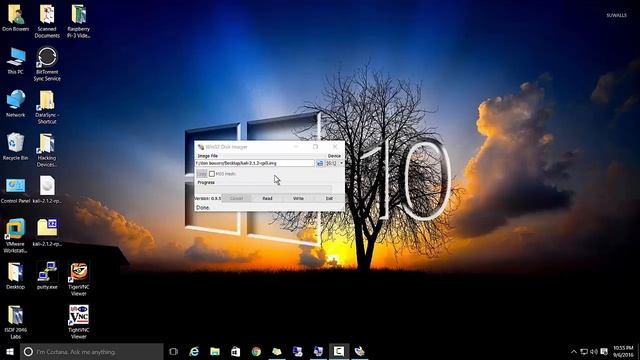Screen dimensions: 640x360
Task: Maximize the Win32 Disk Imager window
Action: pyautogui.click(x=315, y=147)
